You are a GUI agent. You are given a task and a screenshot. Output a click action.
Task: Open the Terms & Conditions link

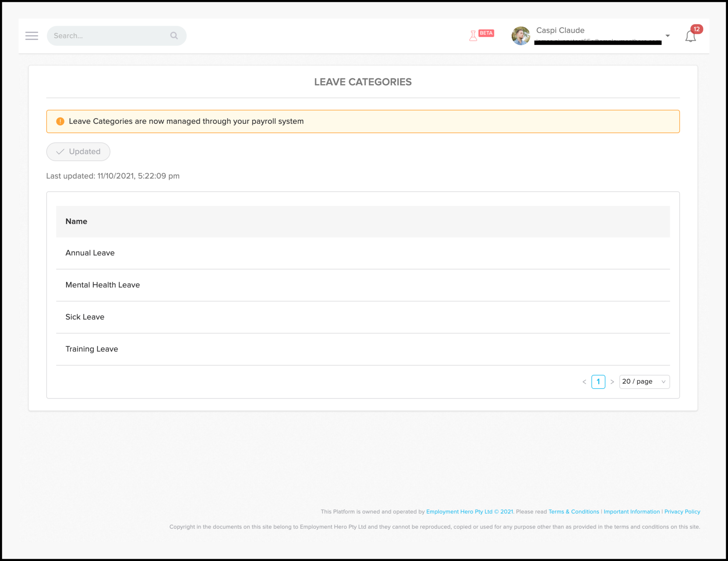(573, 511)
